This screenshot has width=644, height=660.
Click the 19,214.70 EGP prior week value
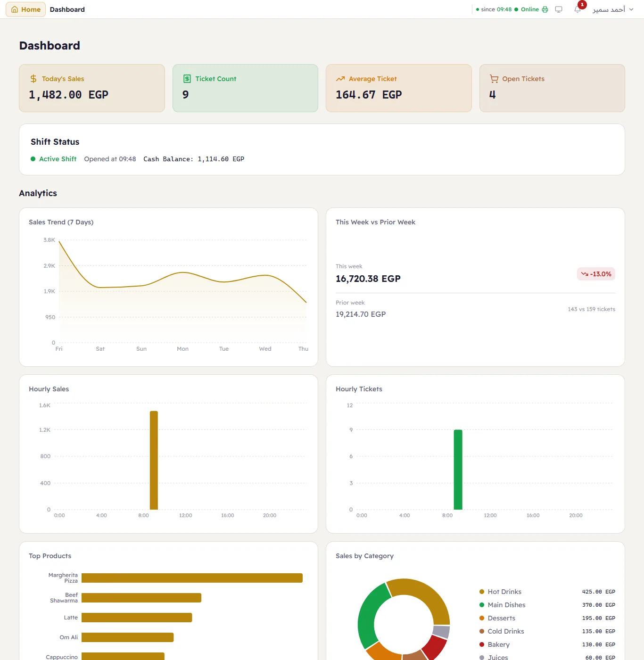tap(361, 314)
